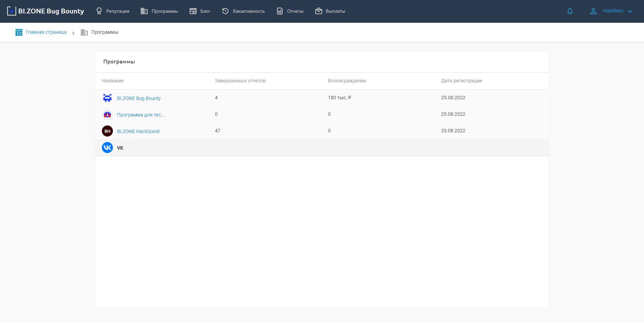
Task: Click the home page grid icon in breadcrumb
Action: [x=19, y=32]
